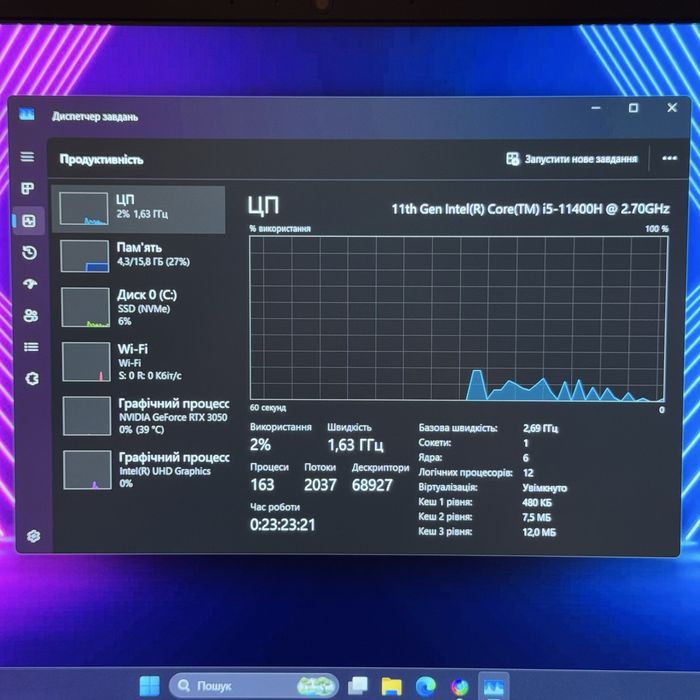Click the processor name i5-11400H text
This screenshot has height=700, width=700.
pyautogui.click(x=530, y=209)
